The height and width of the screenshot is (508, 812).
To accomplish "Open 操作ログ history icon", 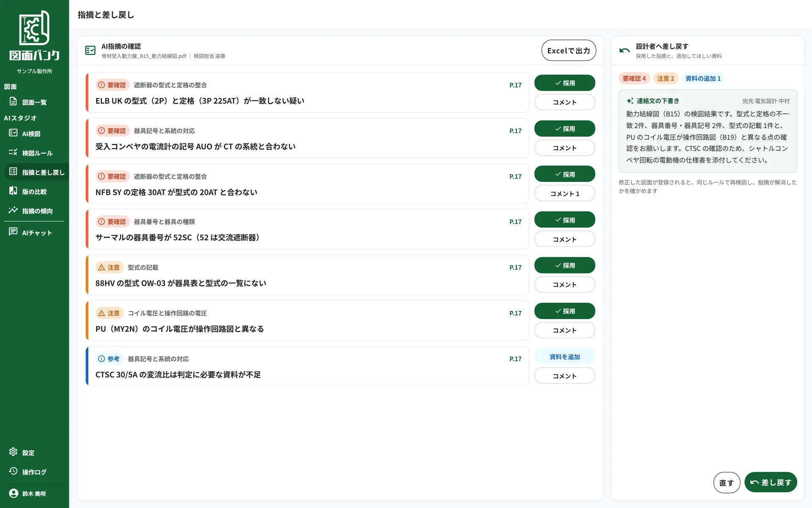I will [x=13, y=471].
